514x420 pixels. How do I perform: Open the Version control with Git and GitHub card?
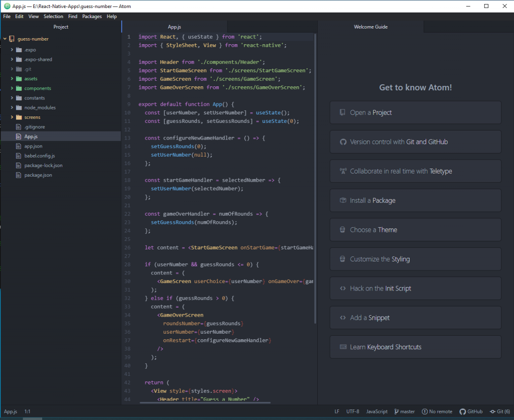[x=415, y=142]
